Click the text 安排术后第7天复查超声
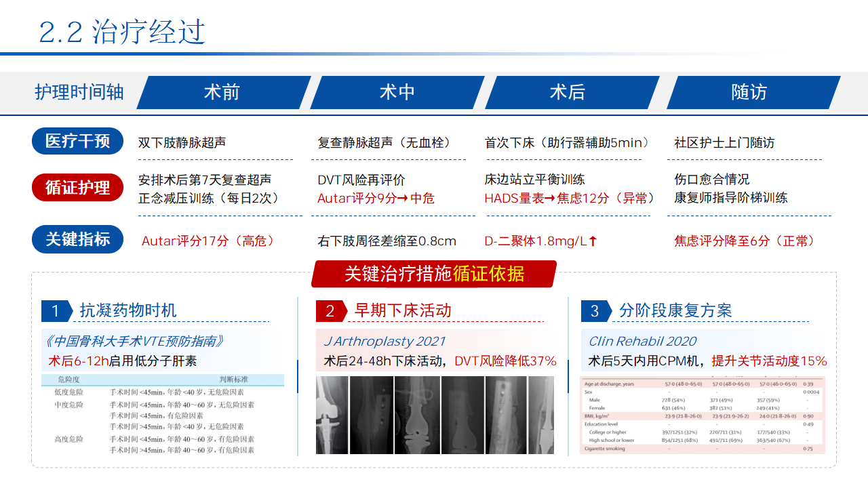The image size is (868, 488). (205, 180)
